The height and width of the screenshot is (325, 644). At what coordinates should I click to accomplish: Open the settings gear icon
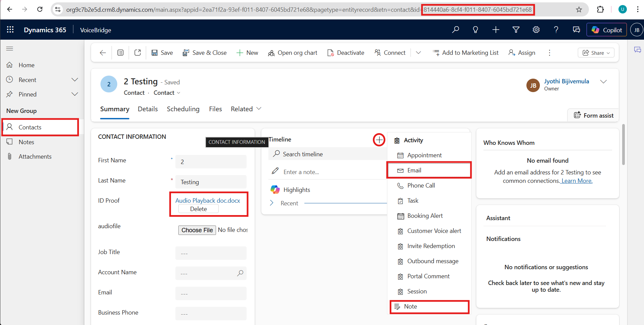pos(536,30)
